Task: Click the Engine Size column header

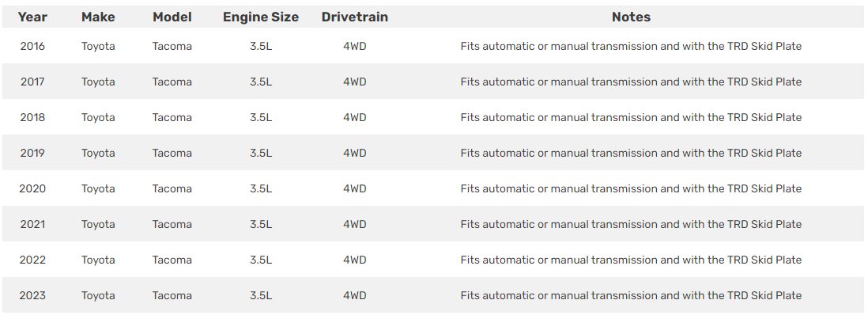Action: pos(261,17)
